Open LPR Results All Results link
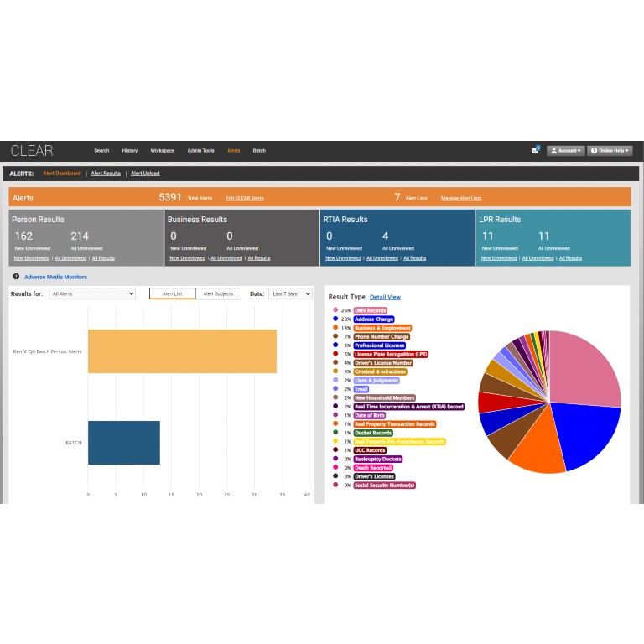 point(570,258)
